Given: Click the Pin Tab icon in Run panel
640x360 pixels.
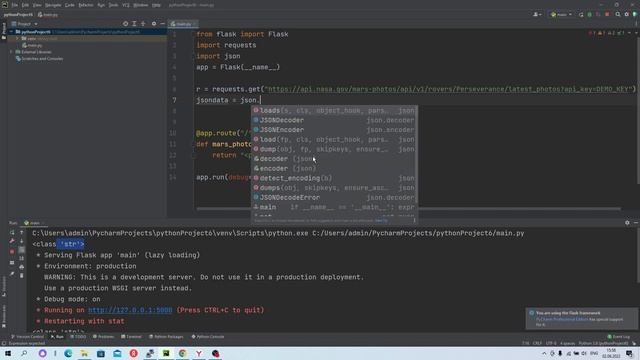Looking at the screenshot, I should 12,274.
